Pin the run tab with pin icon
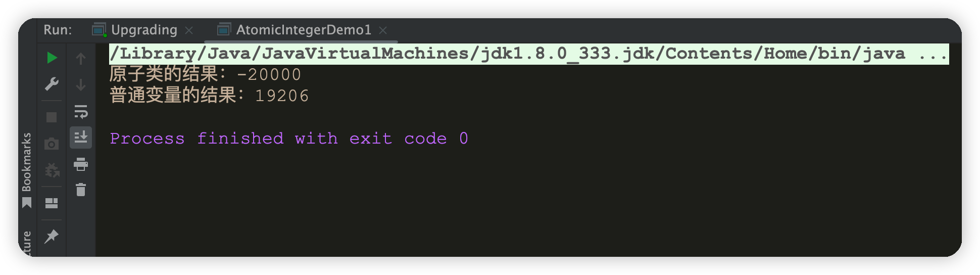The image size is (980, 275). coord(52,236)
